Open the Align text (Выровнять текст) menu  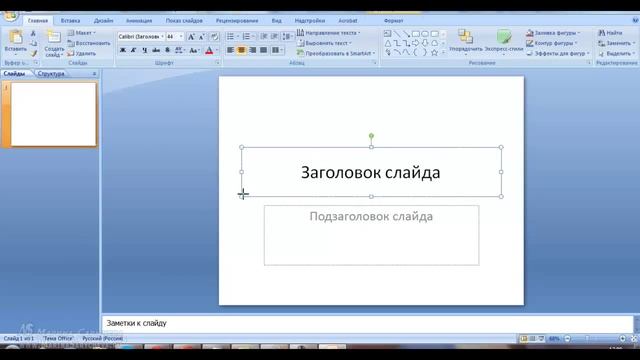324,43
